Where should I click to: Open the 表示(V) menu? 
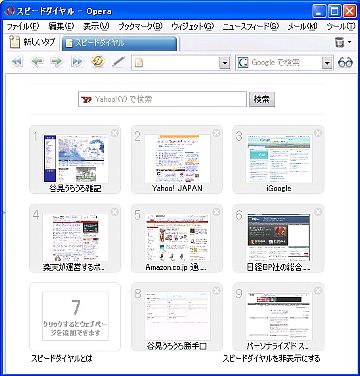[x=96, y=26]
